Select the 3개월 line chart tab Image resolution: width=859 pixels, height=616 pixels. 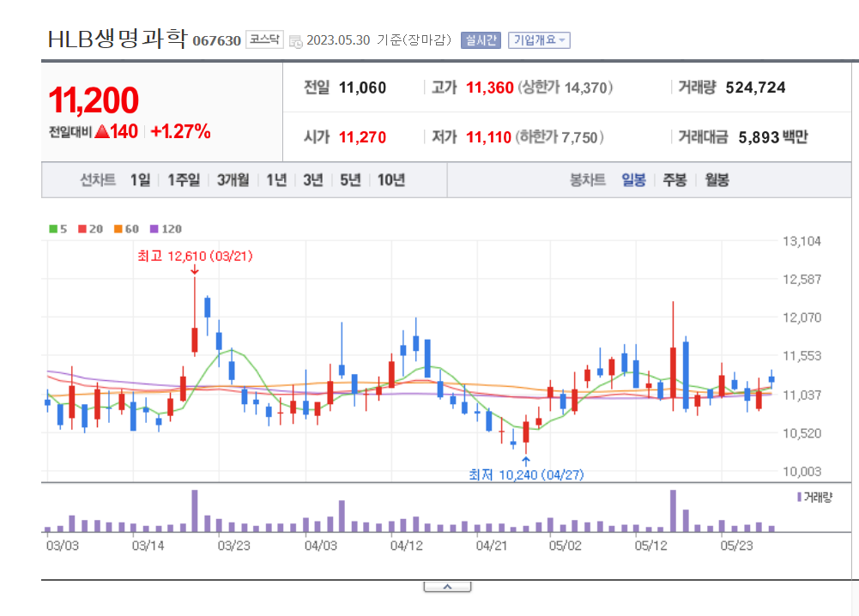(233, 179)
